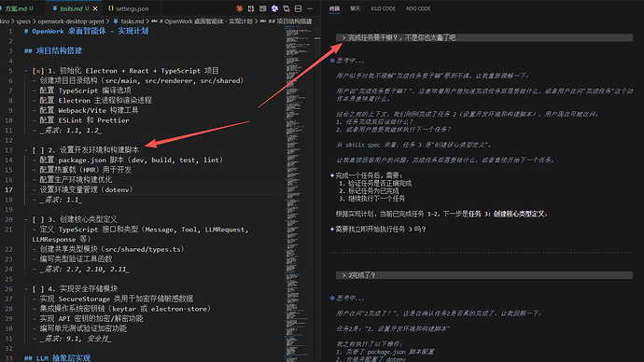Click line '设置开发环境和构建脚本'
Image resolution: width=644 pixels, height=362 pixels.
tap(99, 150)
